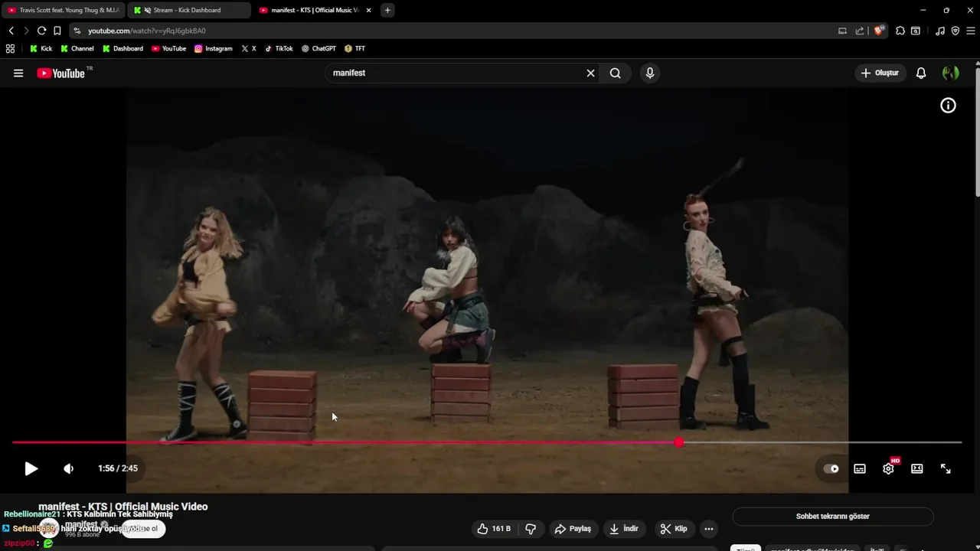Click the video title manifest - KTS | Official Music Video
Viewport: 980px width, 551px height.
tap(123, 507)
